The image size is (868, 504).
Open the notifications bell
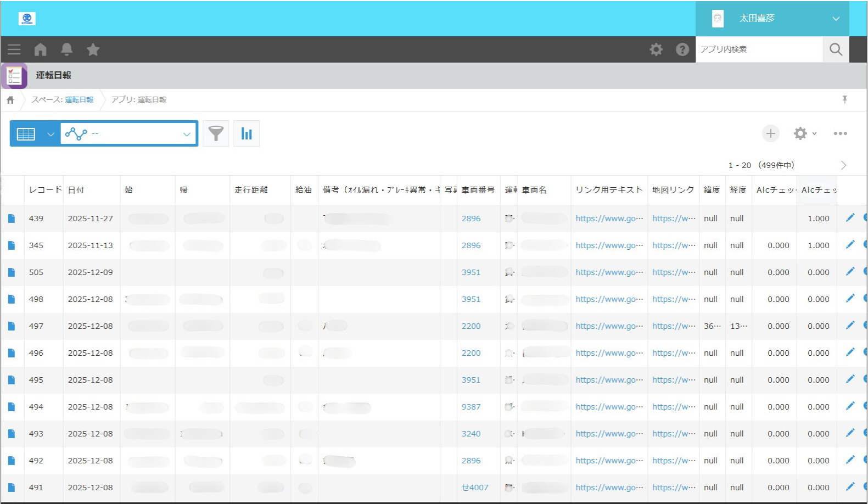click(x=67, y=49)
